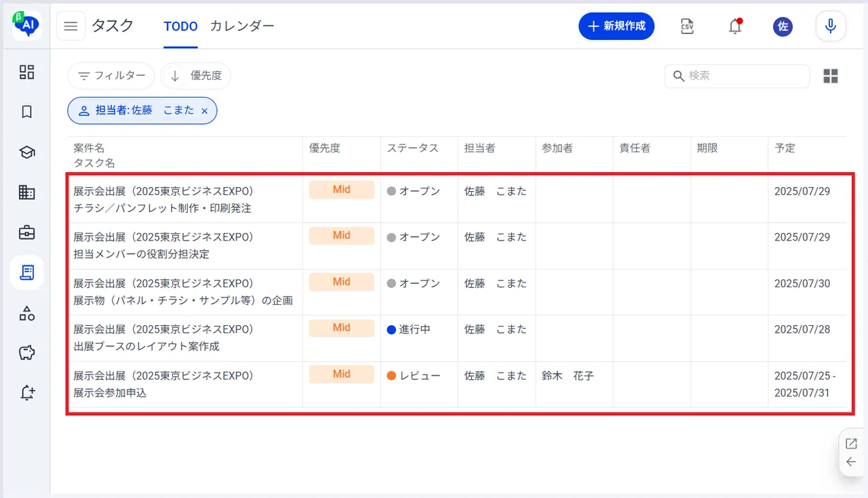
Task: Select the task list icon in sidebar
Action: click(x=27, y=272)
